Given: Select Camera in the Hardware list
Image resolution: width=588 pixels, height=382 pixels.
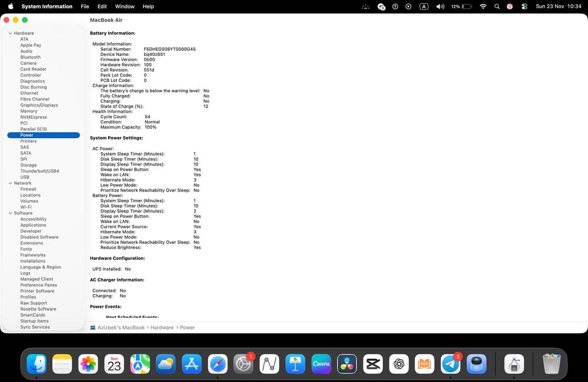Looking at the screenshot, I should (x=28, y=63).
